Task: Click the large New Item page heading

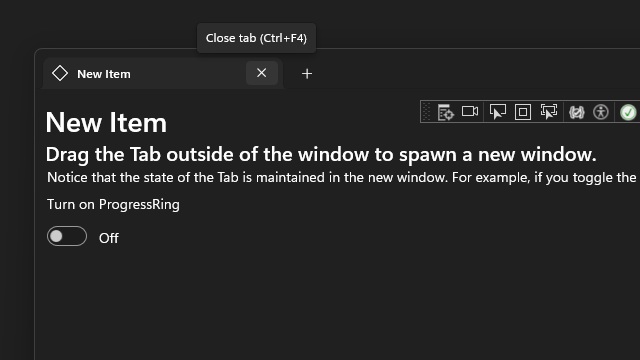Action: [x=106, y=122]
